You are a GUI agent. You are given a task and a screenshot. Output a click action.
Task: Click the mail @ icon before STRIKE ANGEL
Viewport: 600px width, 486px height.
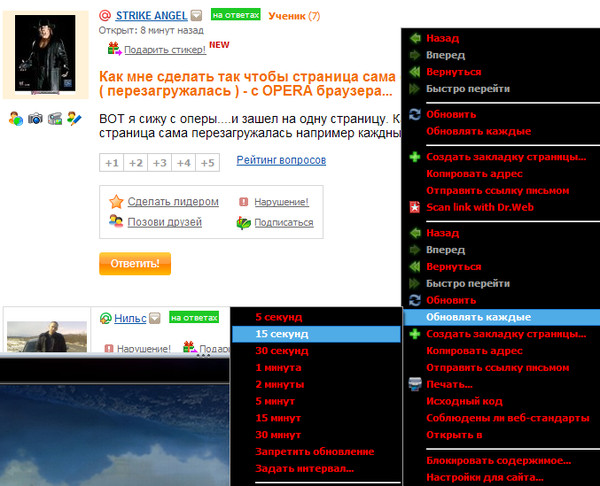point(105,16)
